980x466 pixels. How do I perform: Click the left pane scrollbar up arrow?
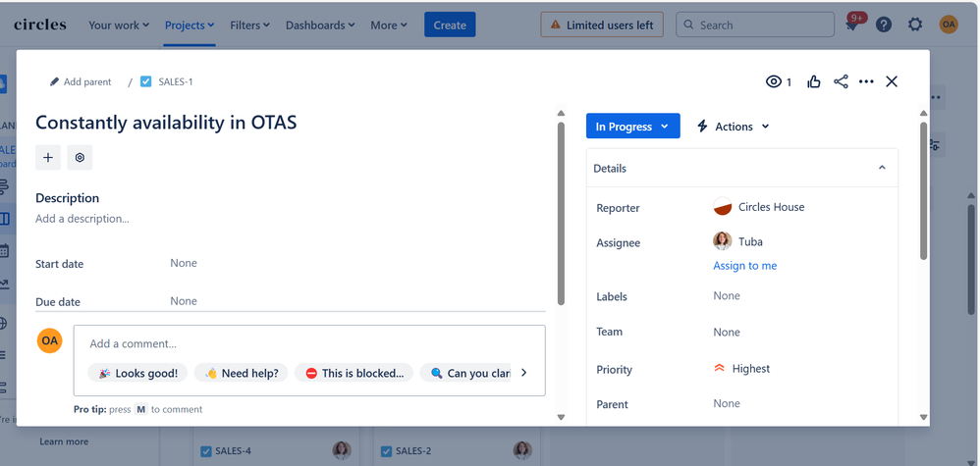[x=561, y=114]
